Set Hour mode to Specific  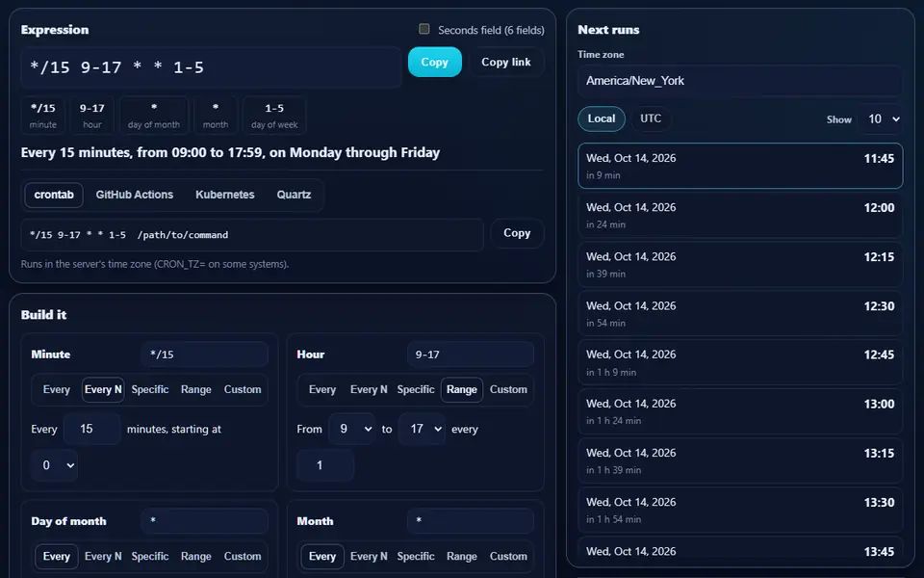click(416, 389)
